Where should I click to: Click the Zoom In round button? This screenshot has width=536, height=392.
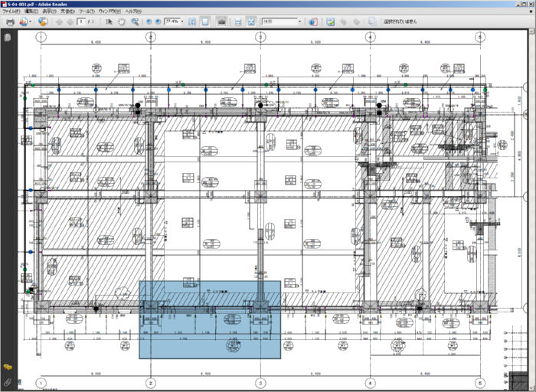click(158, 21)
